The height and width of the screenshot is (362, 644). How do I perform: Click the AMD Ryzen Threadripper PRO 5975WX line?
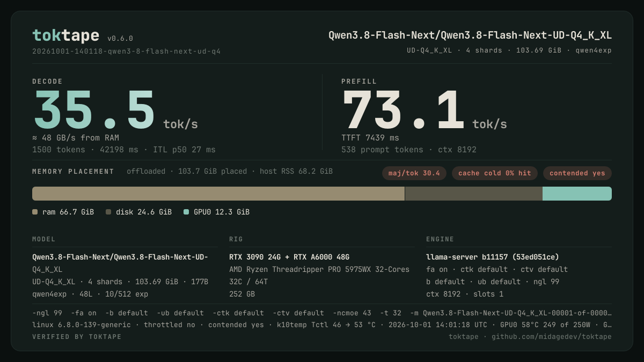click(x=319, y=269)
